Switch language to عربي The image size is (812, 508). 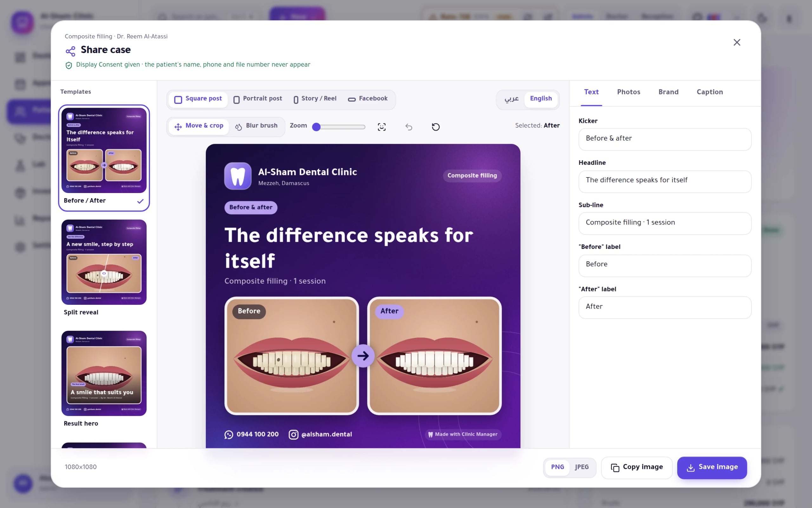pos(511,99)
